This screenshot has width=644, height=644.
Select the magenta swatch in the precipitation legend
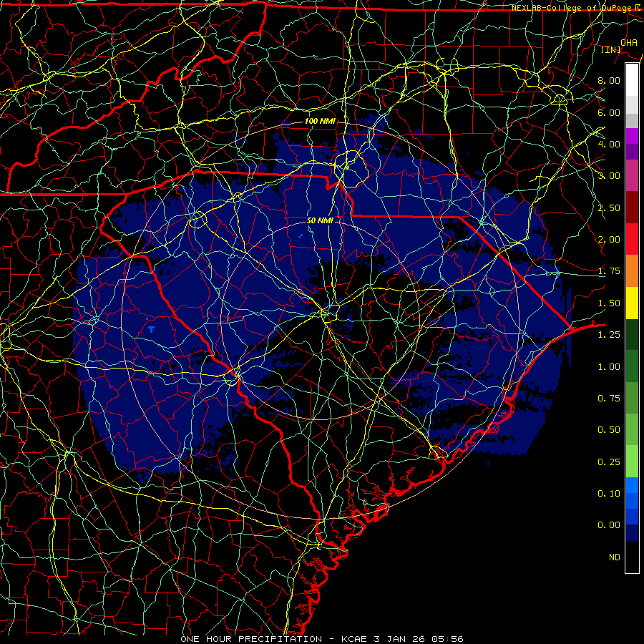pos(632,136)
